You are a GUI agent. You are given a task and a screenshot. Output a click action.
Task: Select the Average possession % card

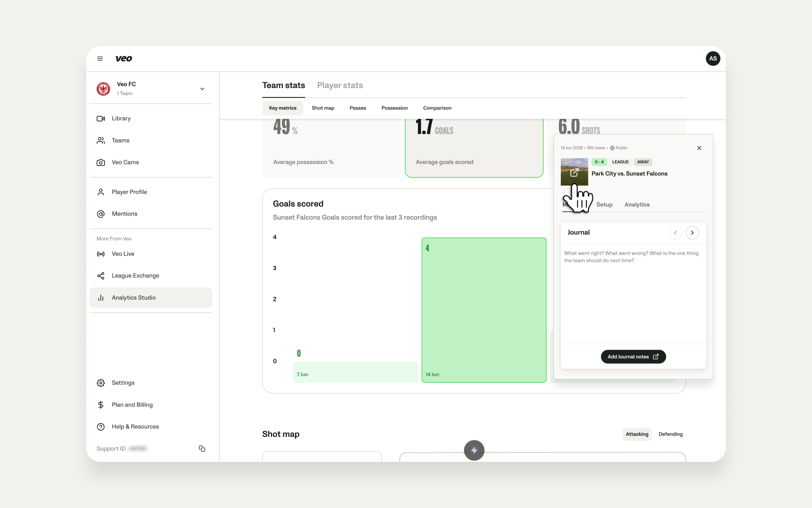[332, 148]
